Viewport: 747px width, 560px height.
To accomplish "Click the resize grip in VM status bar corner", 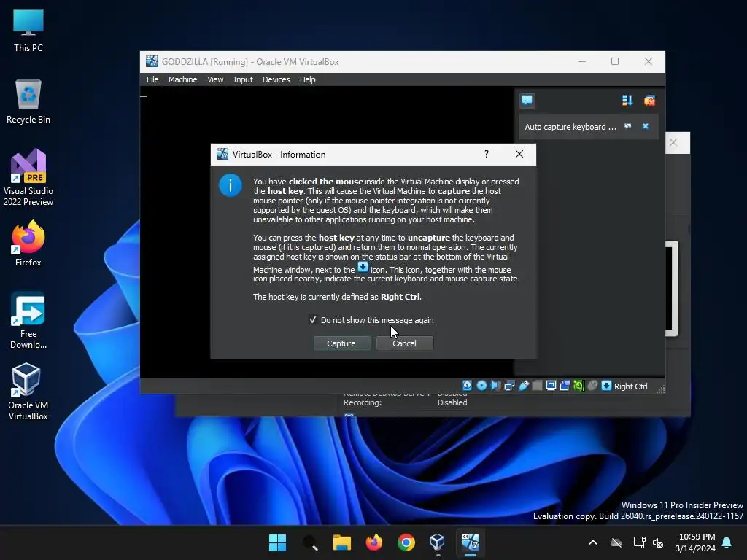I will pos(660,389).
